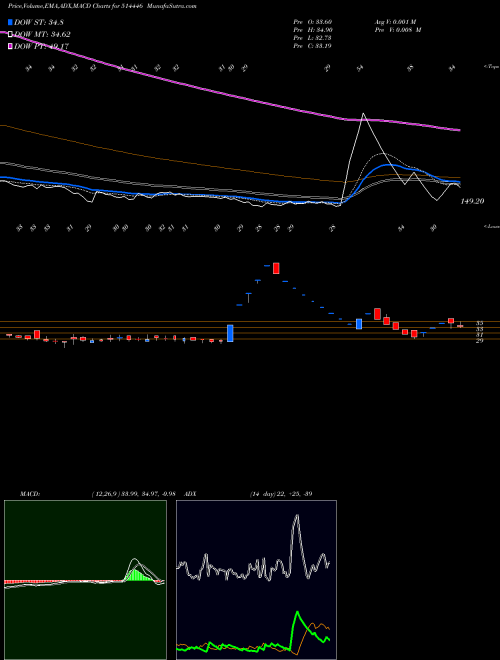Click the 'Avg V: 0.001 M' value
Viewport: 500px width, 660px height.
click(395, 22)
